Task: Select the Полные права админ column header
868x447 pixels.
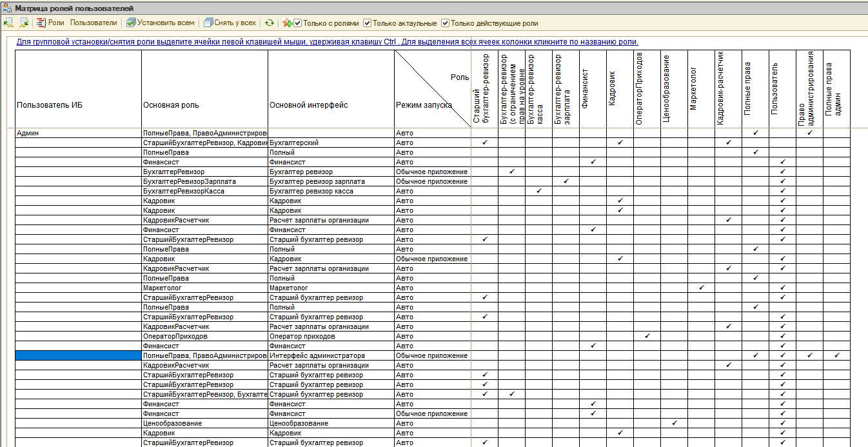Action: click(x=836, y=89)
